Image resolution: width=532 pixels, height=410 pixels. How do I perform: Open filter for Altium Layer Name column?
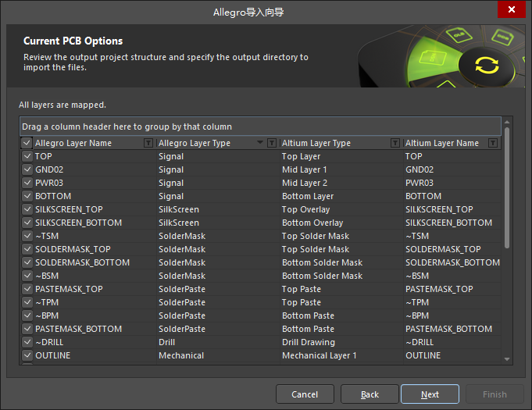pyautogui.click(x=493, y=143)
